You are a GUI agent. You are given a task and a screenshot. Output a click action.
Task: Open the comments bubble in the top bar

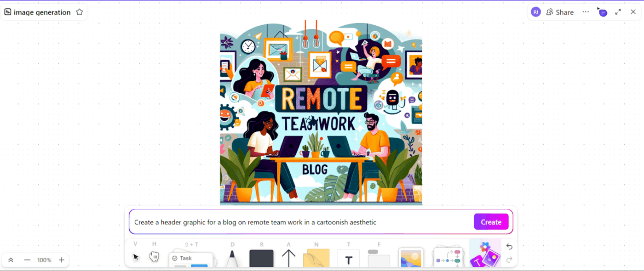(602, 12)
